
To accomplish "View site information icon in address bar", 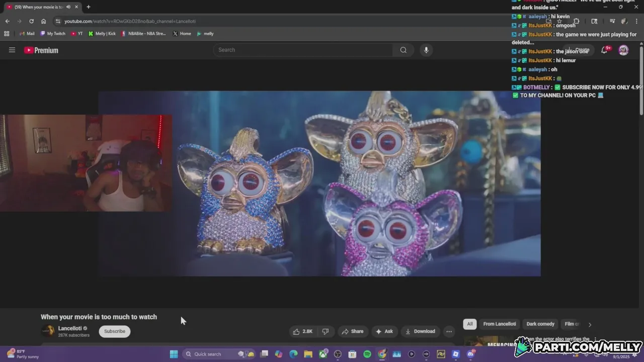I will pos(58,21).
